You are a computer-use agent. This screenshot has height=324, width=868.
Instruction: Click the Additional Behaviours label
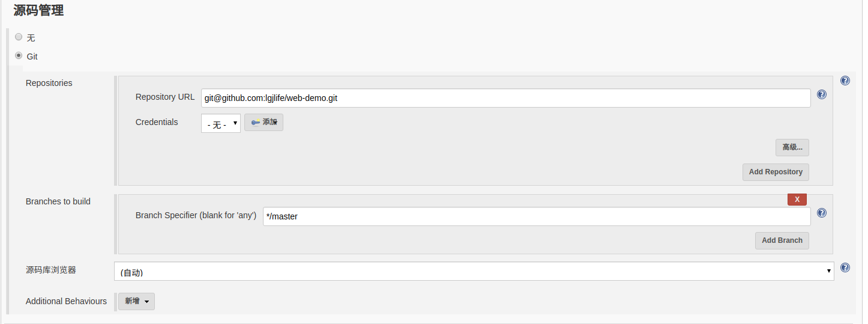coord(66,301)
